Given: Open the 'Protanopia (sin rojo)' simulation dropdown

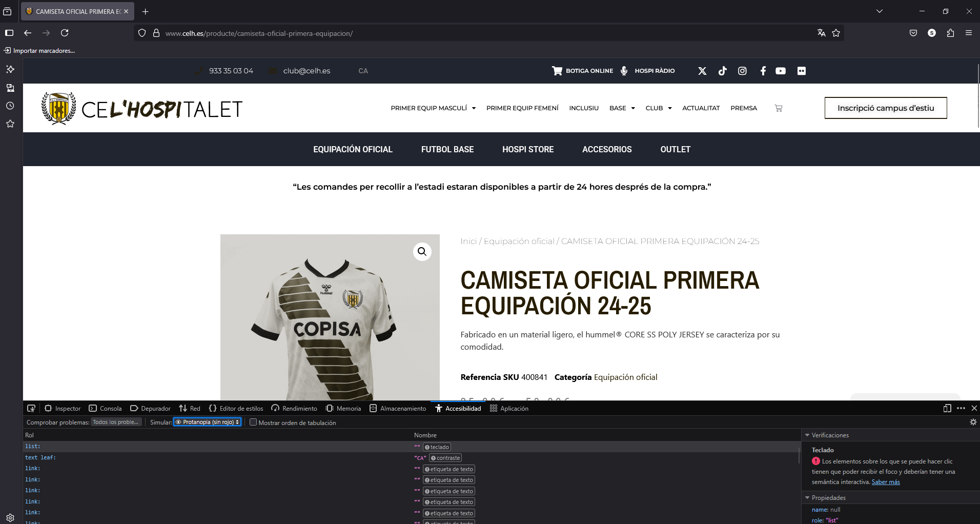Looking at the screenshot, I should (x=207, y=422).
